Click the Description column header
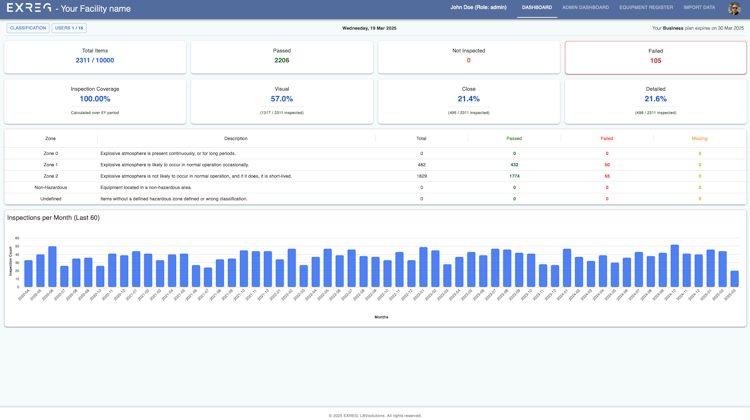Screen dimensions: 750x420 [236, 138]
